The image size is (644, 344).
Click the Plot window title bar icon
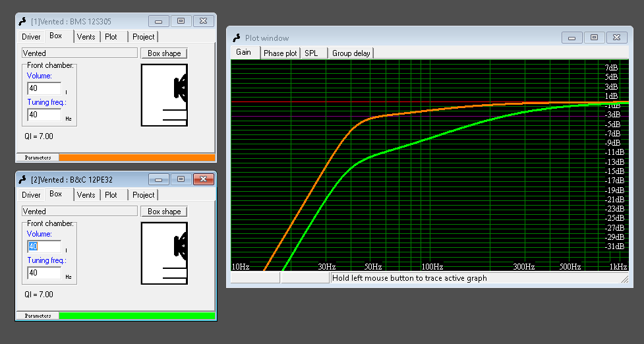point(236,38)
